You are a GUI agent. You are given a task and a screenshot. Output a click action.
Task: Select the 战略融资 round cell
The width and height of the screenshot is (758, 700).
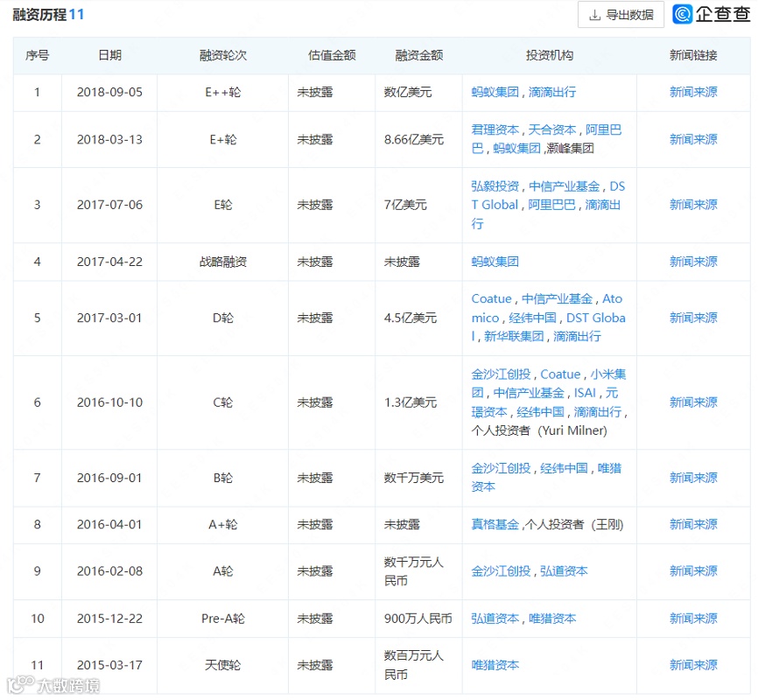point(223,262)
